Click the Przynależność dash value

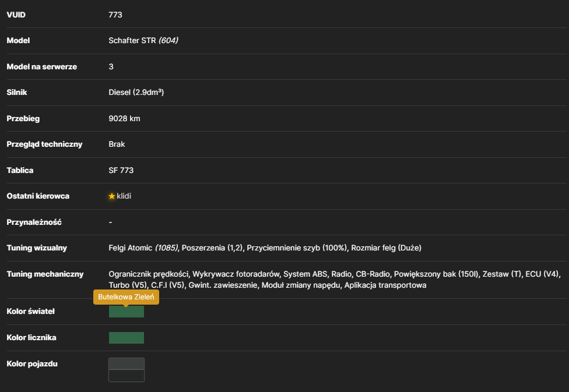(110, 223)
